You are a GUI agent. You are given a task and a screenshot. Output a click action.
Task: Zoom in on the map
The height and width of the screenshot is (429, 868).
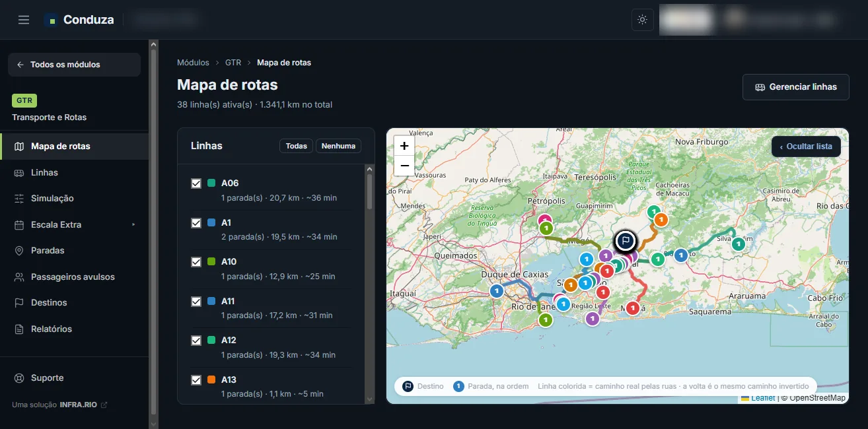point(404,146)
